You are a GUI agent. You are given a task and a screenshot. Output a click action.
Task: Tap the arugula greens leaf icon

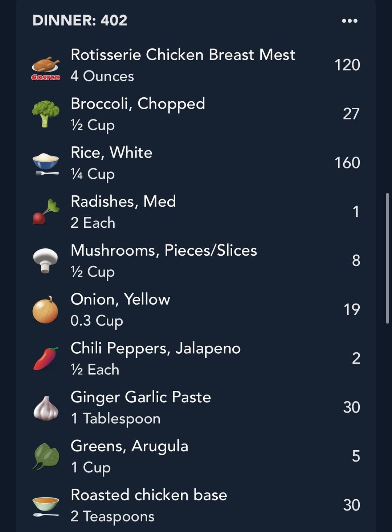[46, 456]
